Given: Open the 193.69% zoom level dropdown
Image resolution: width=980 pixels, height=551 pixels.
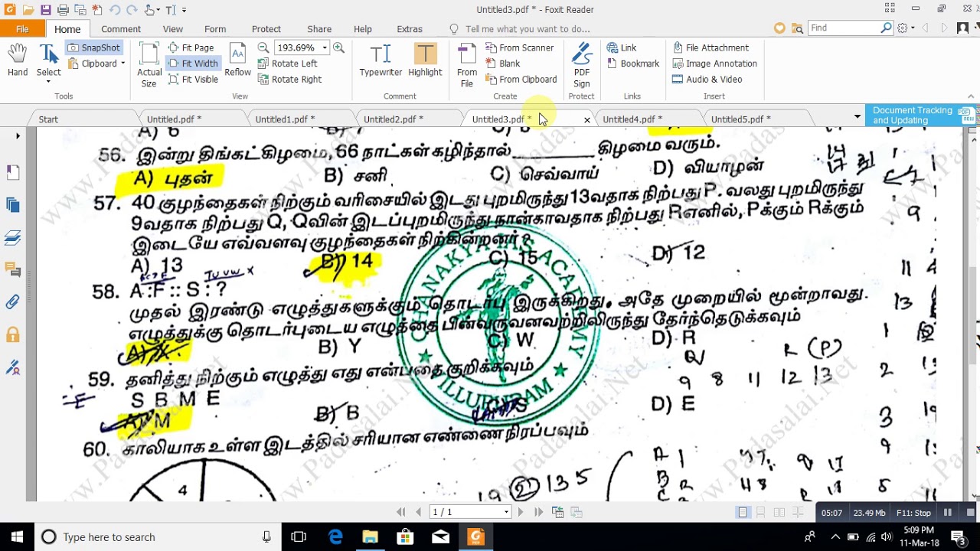Looking at the screenshot, I should point(324,47).
